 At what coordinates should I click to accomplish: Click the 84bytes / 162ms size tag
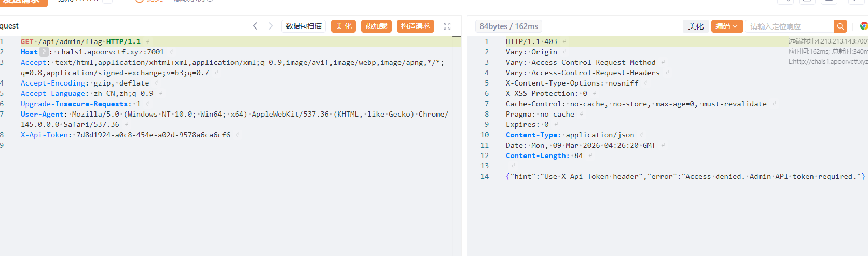coord(508,26)
